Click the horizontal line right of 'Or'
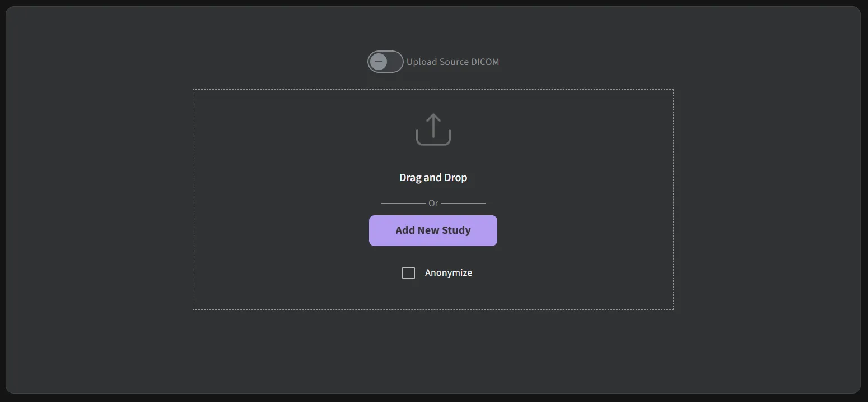This screenshot has height=402, width=868. click(463, 203)
